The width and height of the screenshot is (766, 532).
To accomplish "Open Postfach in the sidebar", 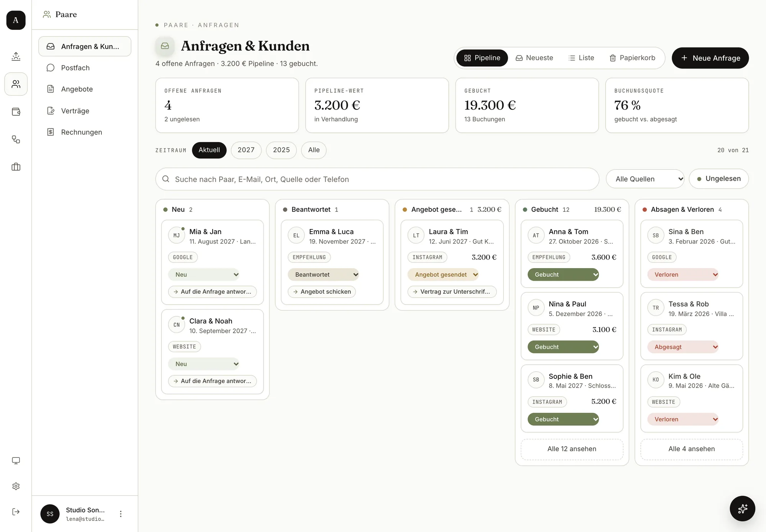I will pos(85,68).
